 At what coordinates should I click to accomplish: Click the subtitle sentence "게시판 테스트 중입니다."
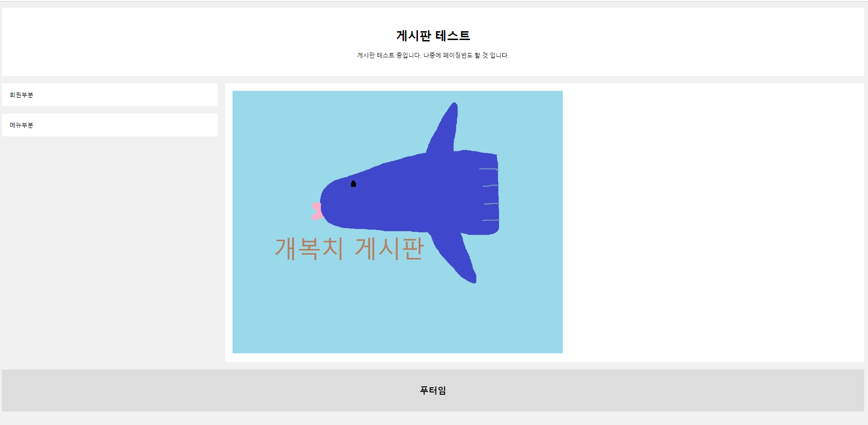pyautogui.click(x=389, y=55)
